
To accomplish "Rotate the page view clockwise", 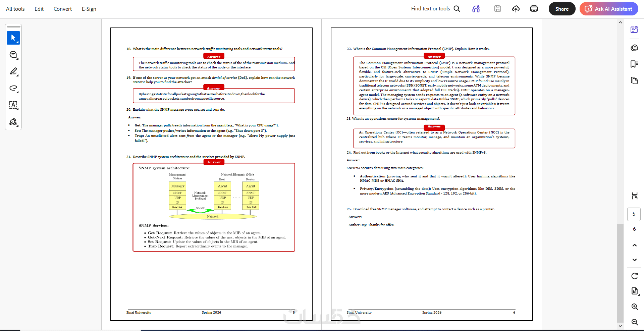I will (634, 276).
